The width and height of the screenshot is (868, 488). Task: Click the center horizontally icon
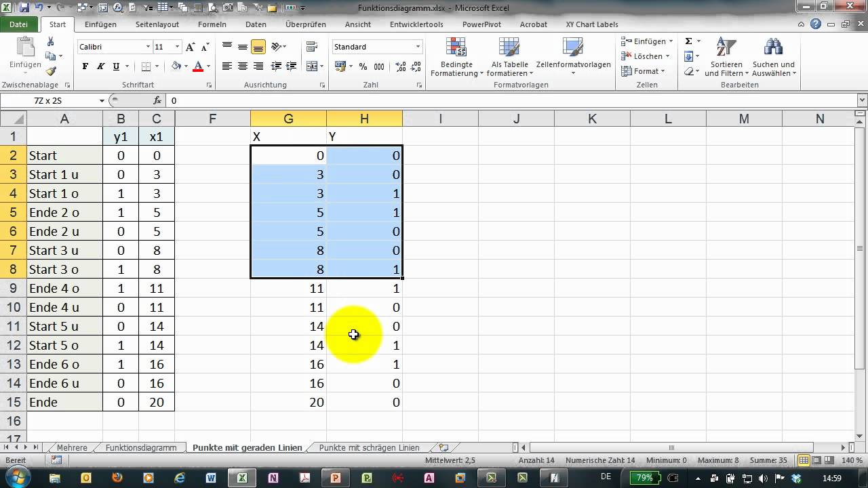(x=242, y=66)
